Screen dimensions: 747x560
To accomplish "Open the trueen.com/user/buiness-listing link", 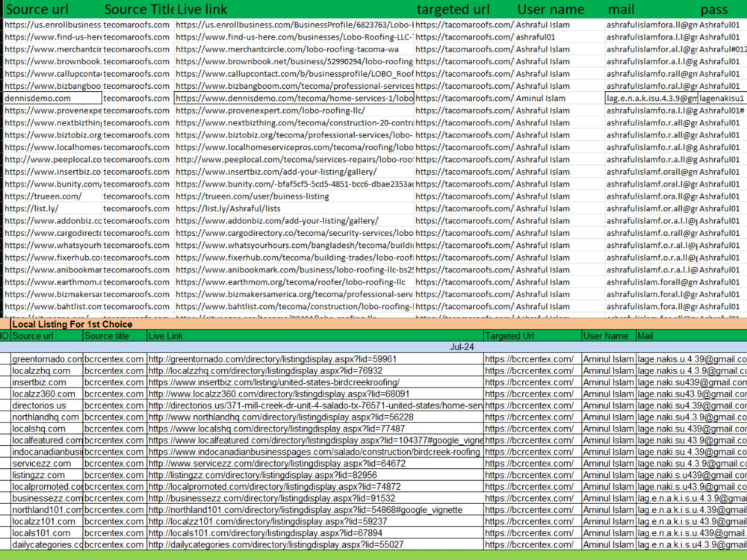I will pos(252,196).
